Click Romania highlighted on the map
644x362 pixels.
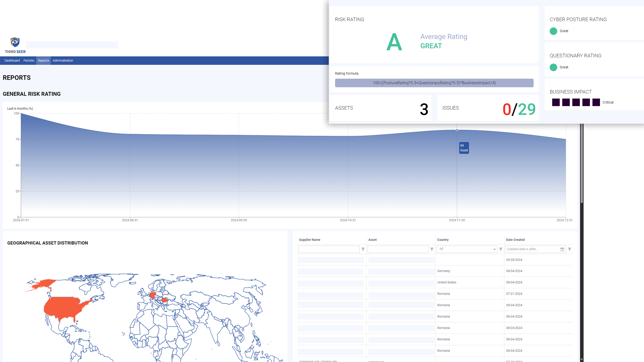(x=165, y=300)
